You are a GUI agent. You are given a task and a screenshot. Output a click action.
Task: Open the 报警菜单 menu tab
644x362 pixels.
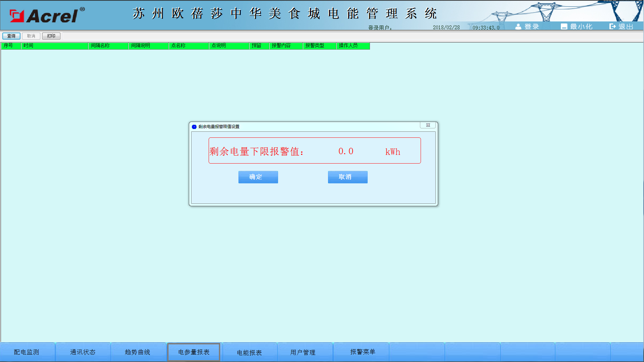[363, 352]
